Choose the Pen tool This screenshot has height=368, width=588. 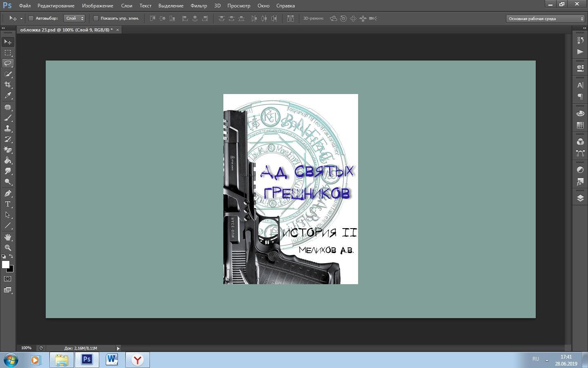pyautogui.click(x=8, y=193)
